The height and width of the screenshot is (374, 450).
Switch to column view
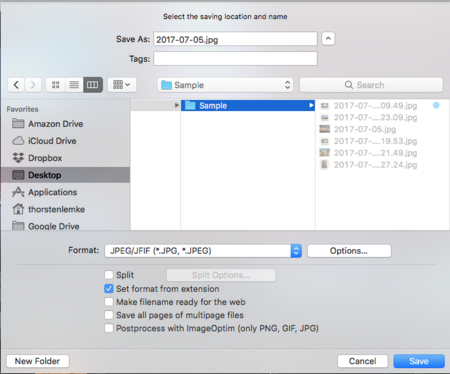point(93,85)
